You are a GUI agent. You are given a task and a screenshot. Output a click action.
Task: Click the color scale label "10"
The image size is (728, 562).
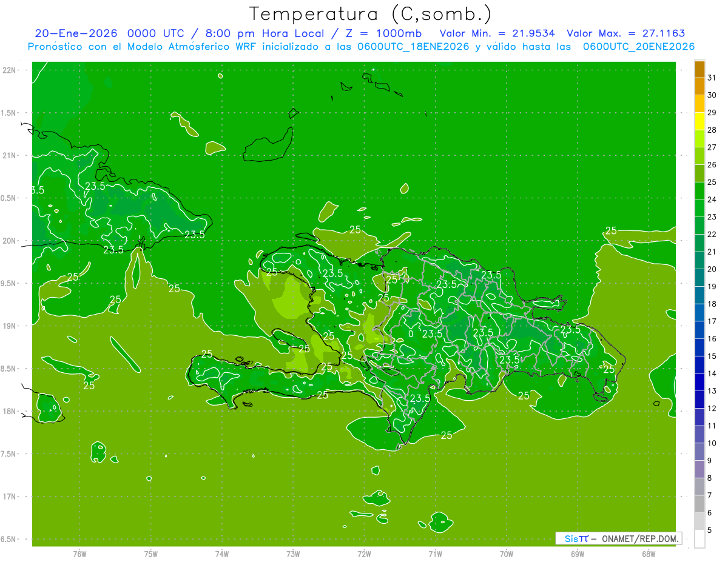(712, 443)
